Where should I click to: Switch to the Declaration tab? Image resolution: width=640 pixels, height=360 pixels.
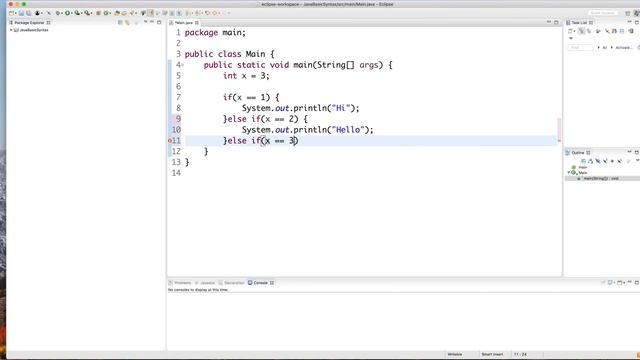coord(231,282)
